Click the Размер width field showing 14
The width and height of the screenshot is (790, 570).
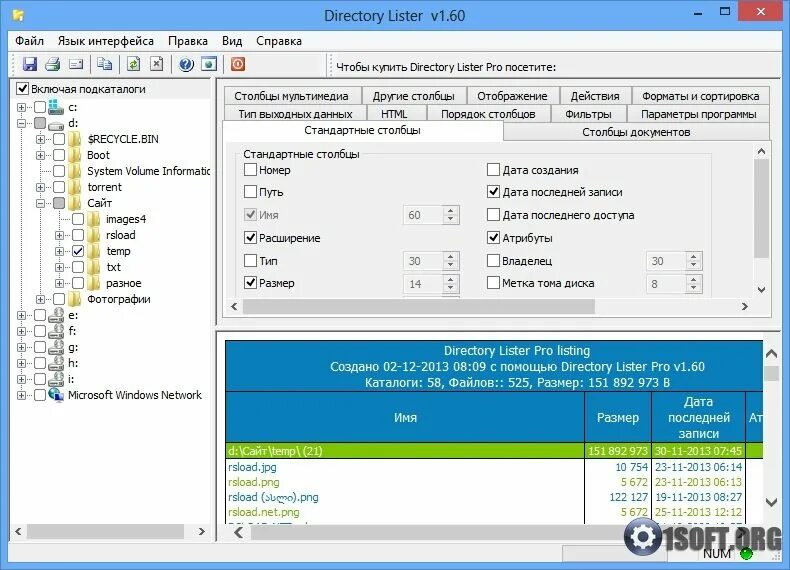click(x=423, y=283)
